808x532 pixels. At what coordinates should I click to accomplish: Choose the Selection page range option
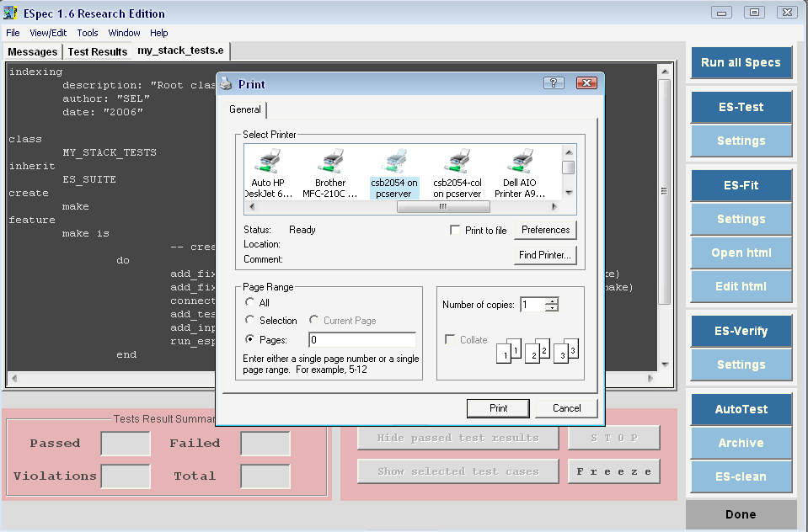pyautogui.click(x=250, y=320)
